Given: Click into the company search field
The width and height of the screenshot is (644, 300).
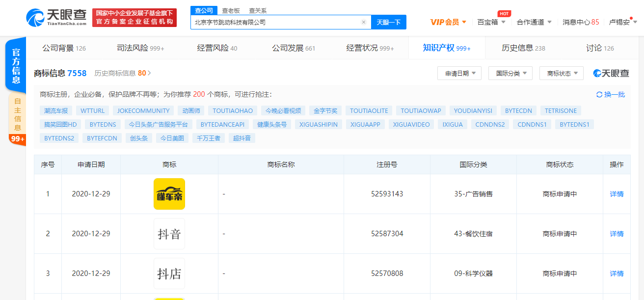Looking at the screenshot, I should tap(275, 22).
